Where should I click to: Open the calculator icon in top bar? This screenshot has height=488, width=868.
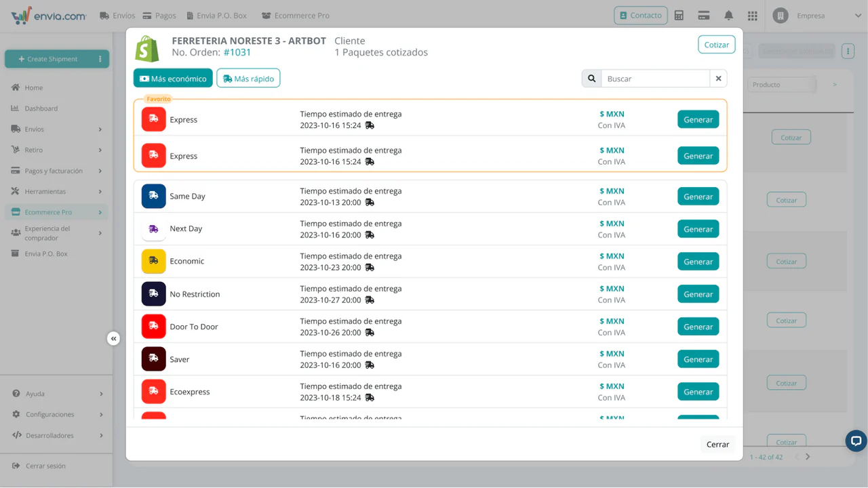(x=679, y=16)
